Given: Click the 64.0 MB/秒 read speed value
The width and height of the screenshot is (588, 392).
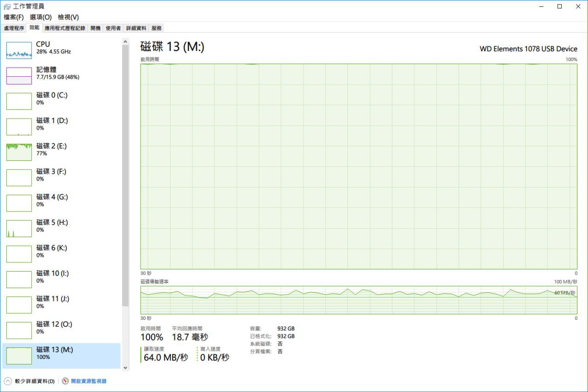Looking at the screenshot, I should click(166, 358).
